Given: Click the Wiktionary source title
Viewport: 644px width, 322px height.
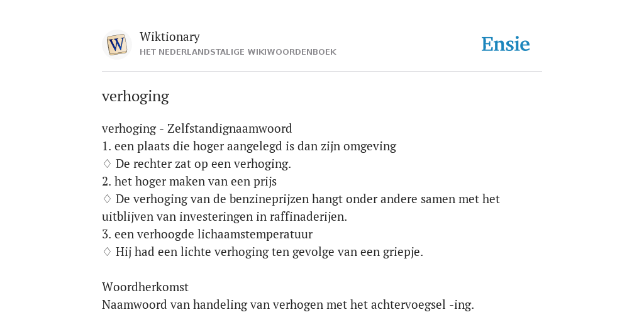Looking at the screenshot, I should click(170, 36).
